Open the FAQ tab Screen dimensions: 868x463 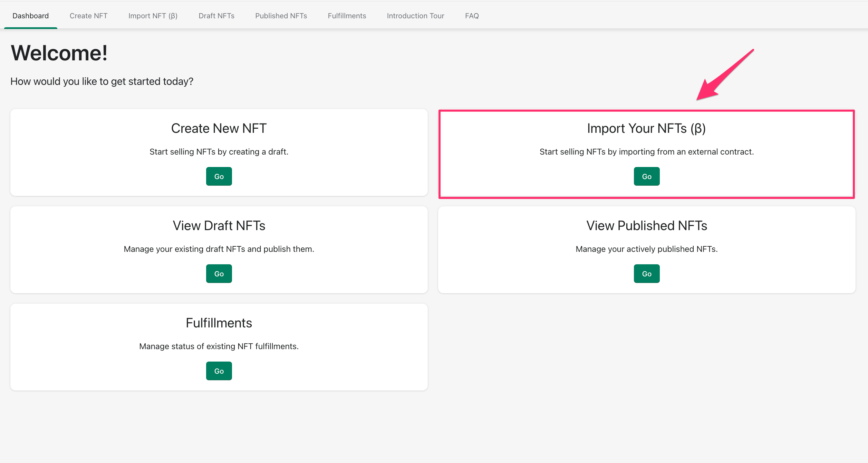472,16
